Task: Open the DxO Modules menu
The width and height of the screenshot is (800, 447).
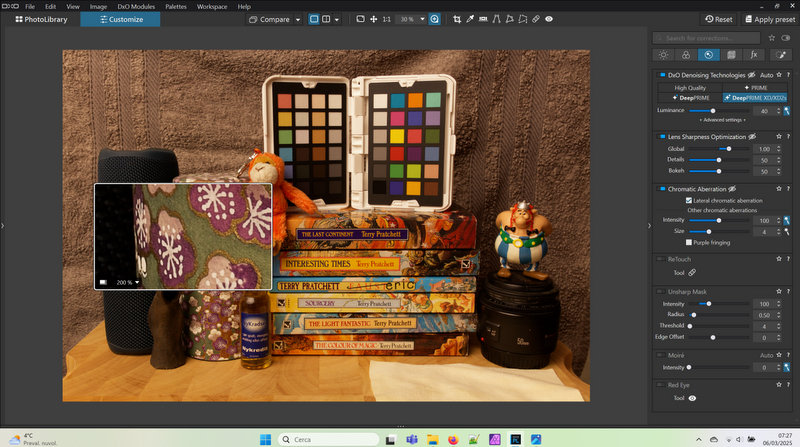Action: coord(136,7)
